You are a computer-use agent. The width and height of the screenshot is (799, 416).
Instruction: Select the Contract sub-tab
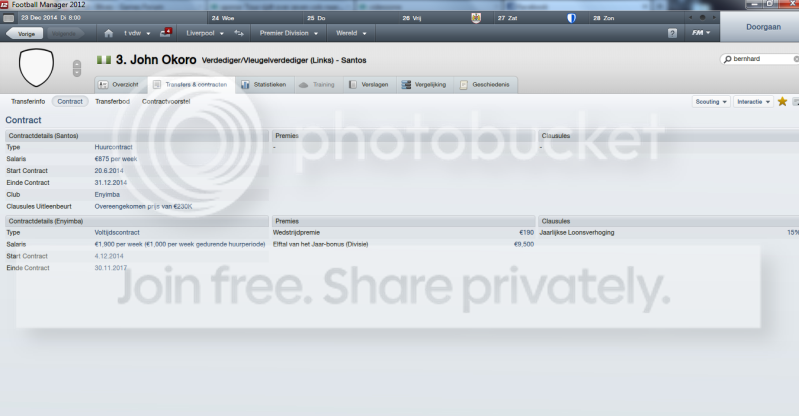coord(70,101)
